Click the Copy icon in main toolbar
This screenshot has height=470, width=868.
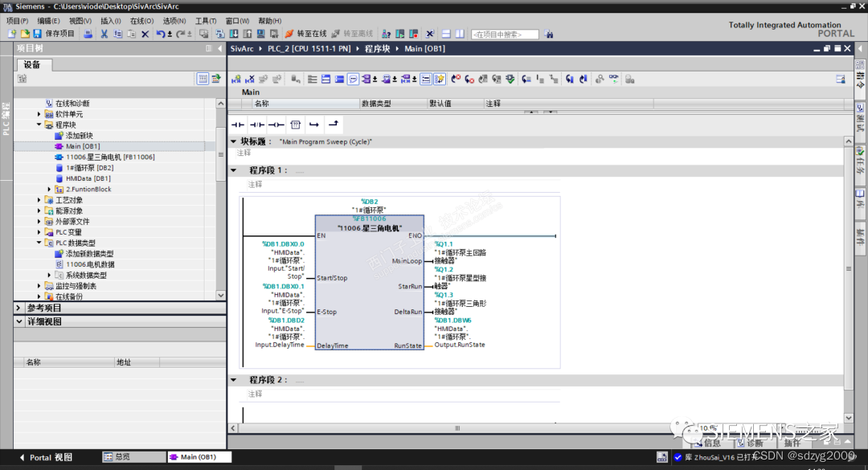click(x=117, y=34)
